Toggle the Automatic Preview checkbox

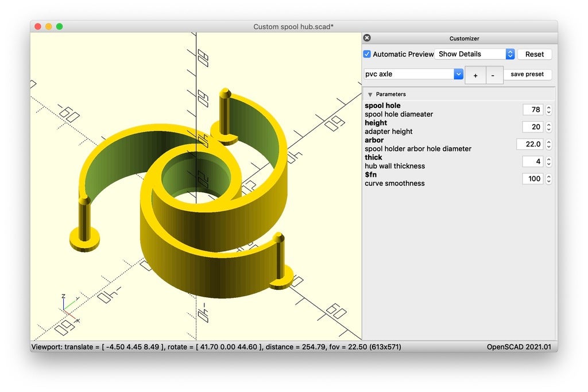pyautogui.click(x=367, y=54)
